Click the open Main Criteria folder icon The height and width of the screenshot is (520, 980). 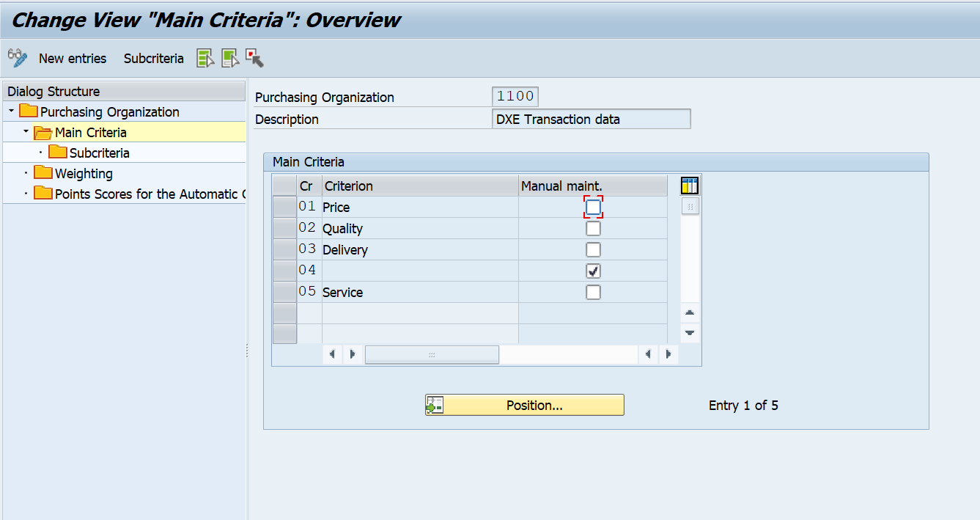click(43, 132)
